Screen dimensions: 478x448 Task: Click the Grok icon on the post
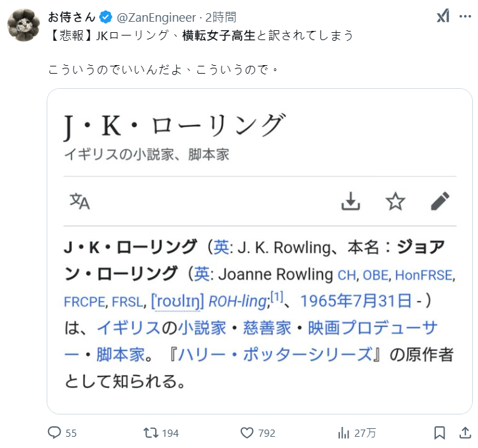click(x=443, y=17)
